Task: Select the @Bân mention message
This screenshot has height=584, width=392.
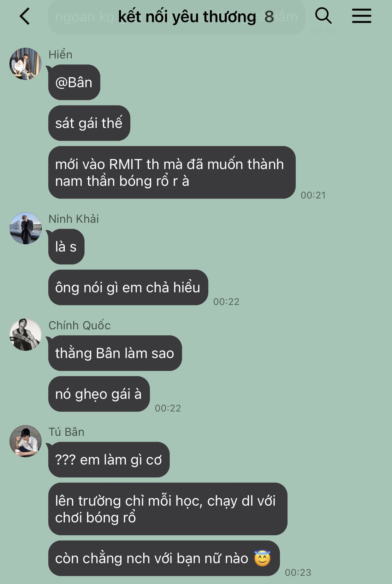Action: (74, 82)
